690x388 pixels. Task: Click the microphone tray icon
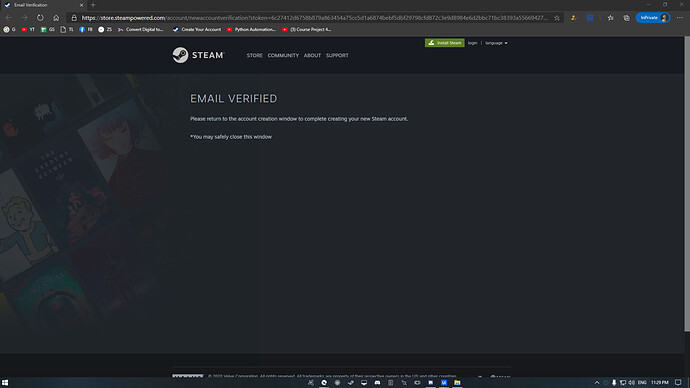(614, 383)
